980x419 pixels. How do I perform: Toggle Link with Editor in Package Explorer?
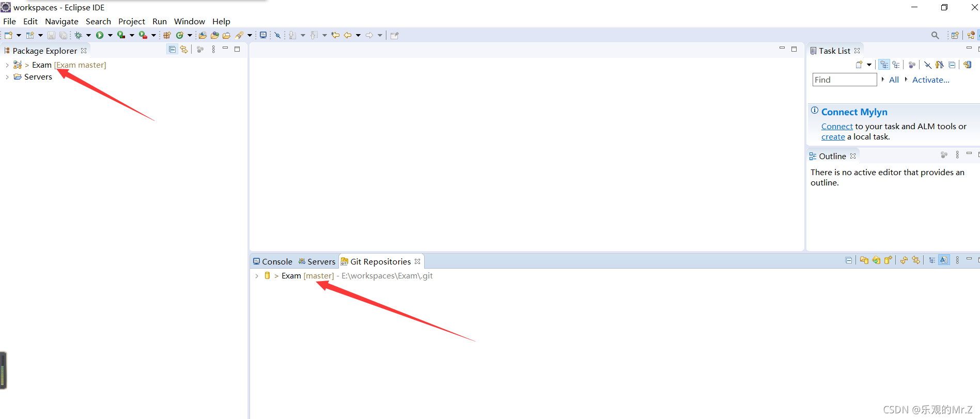(x=184, y=49)
